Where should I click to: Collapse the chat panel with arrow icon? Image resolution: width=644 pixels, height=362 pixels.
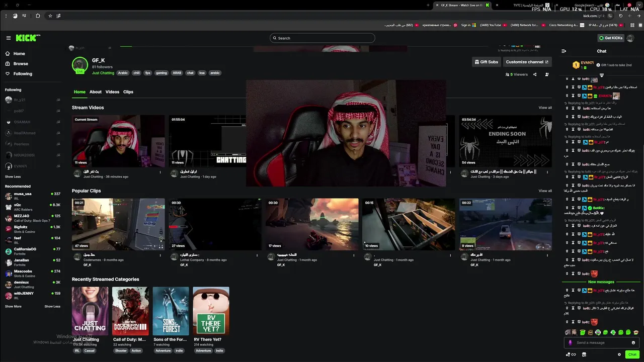tap(564, 51)
